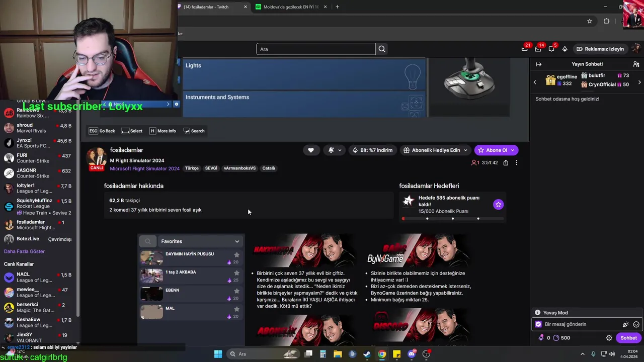
Task: Collapse the chat panel with arrow icon
Action: click(538, 64)
